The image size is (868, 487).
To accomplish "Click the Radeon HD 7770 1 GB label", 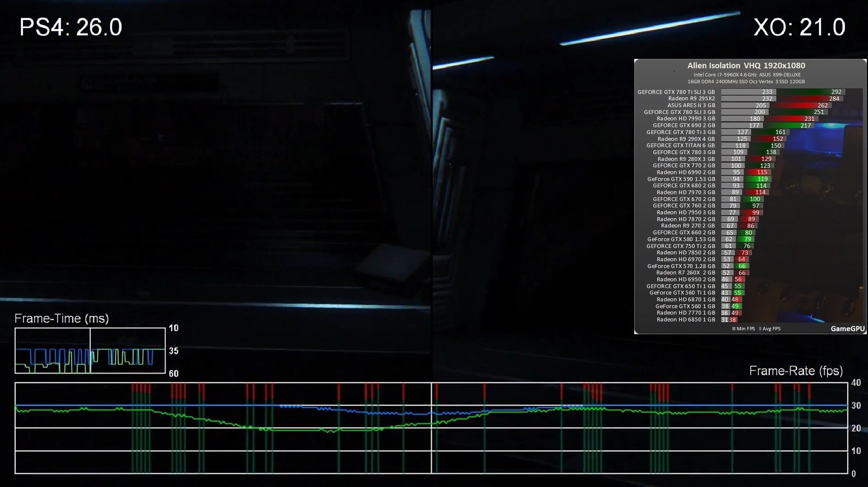I will pos(686,313).
